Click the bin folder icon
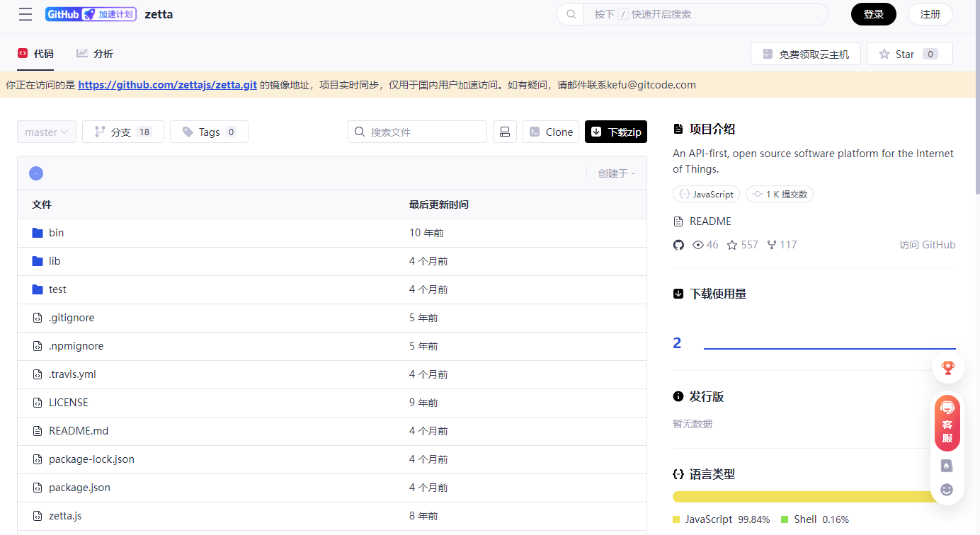980x535 pixels. click(38, 233)
